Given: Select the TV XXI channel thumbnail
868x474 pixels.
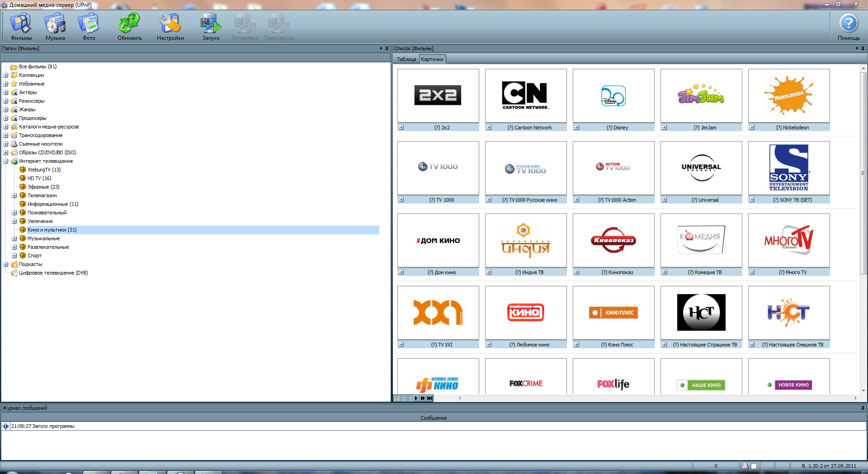Looking at the screenshot, I should coord(438,313).
